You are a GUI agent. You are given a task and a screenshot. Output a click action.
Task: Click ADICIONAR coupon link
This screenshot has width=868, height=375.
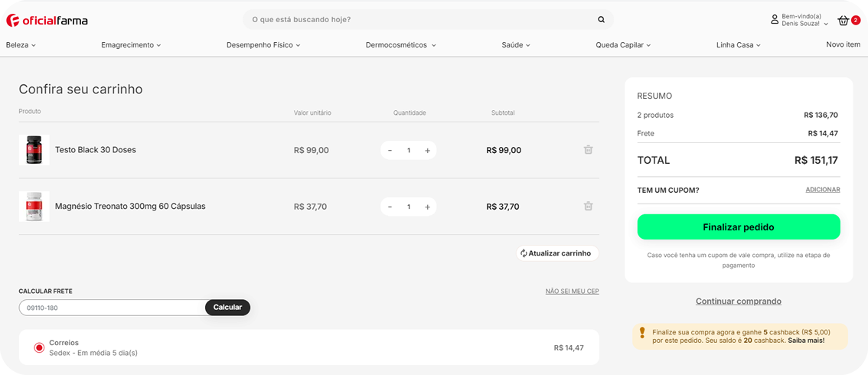pyautogui.click(x=822, y=190)
